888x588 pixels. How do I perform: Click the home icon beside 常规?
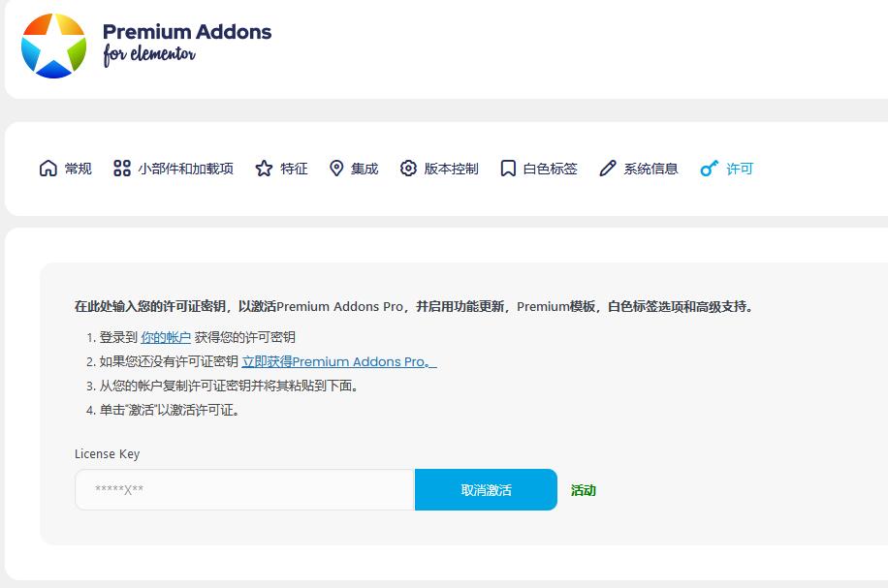pyautogui.click(x=48, y=169)
